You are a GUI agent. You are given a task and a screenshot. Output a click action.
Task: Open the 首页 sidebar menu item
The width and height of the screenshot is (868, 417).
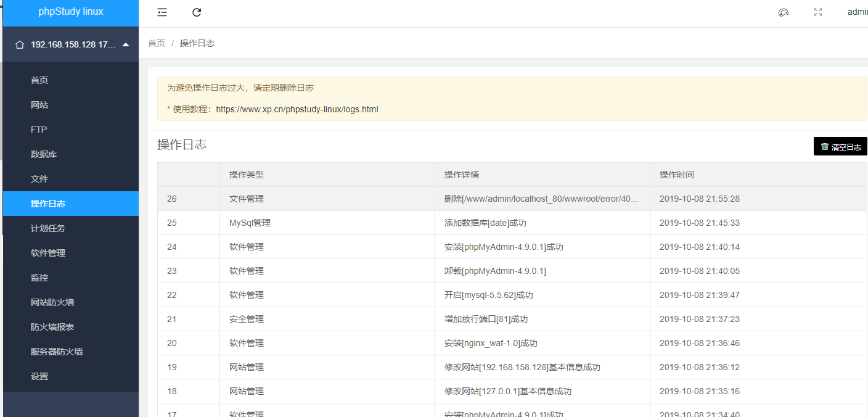[39, 80]
